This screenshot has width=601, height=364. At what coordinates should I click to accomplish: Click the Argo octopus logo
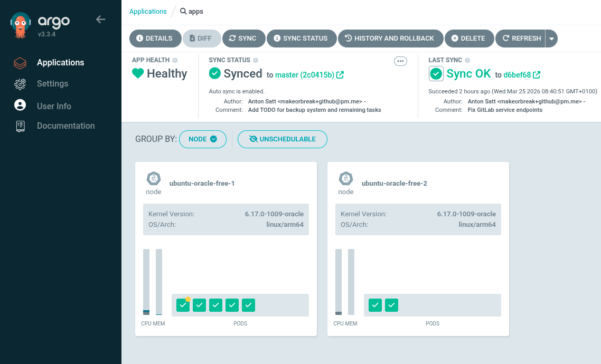tap(20, 24)
